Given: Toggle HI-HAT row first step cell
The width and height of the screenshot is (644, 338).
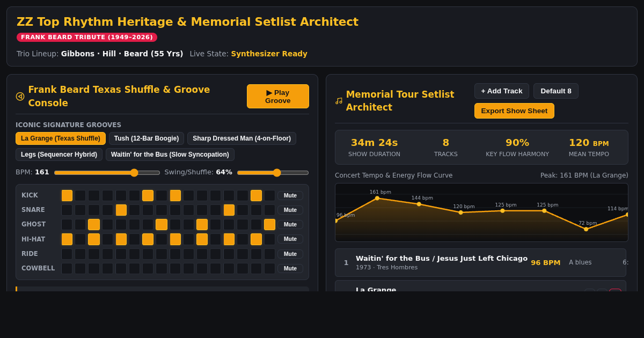Looking at the screenshot, I should [x=67, y=239].
